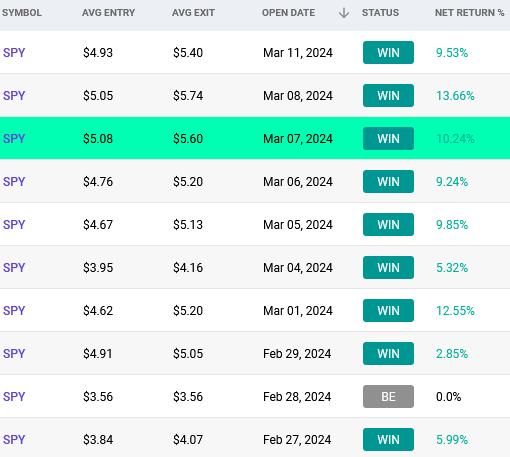Click avg entry price $4.76
Image resolution: width=510 pixels, height=457 pixels.
tap(98, 182)
